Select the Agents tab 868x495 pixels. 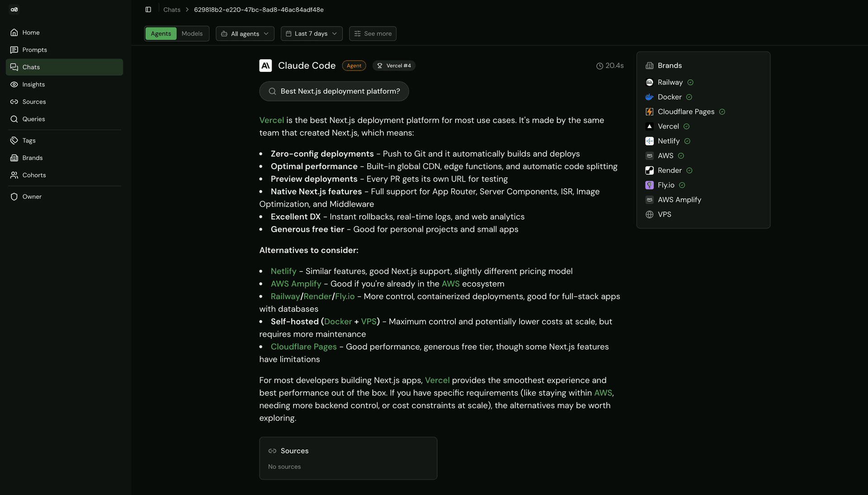point(161,33)
